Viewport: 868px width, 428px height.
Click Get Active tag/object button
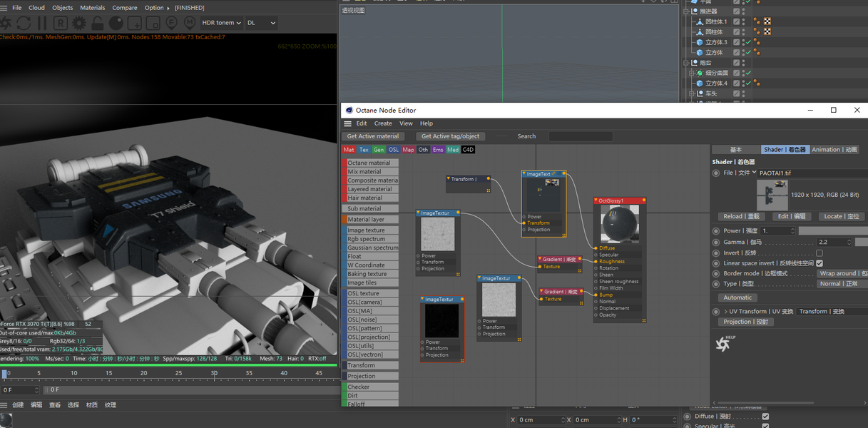tap(450, 136)
